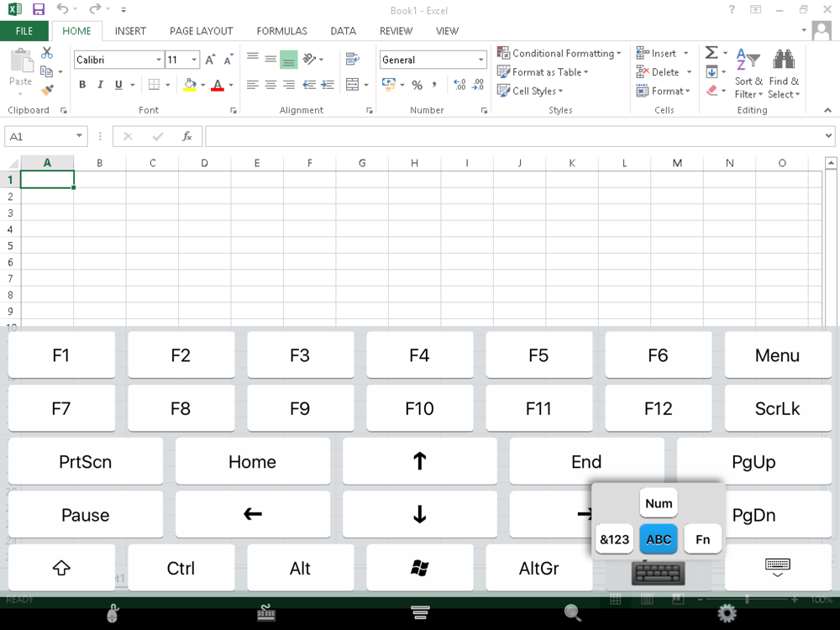Open settings gear in bottom bar
840x630 pixels.
pyautogui.click(x=727, y=613)
